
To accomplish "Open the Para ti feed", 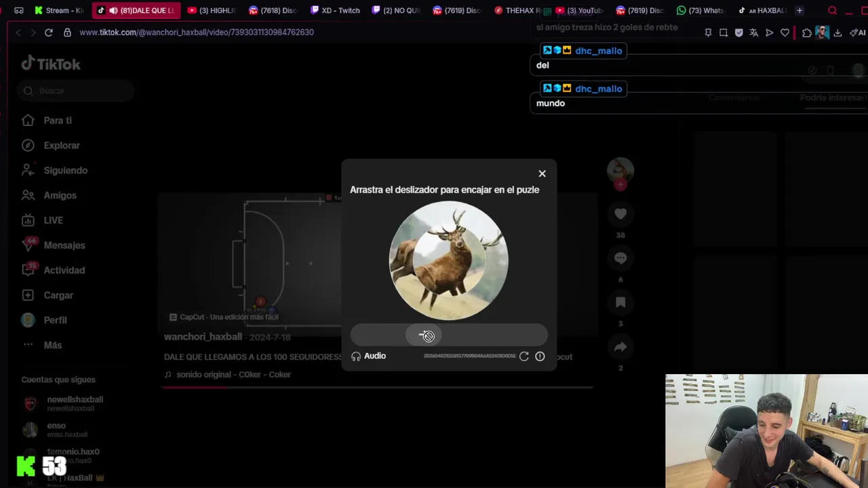I will tap(58, 121).
